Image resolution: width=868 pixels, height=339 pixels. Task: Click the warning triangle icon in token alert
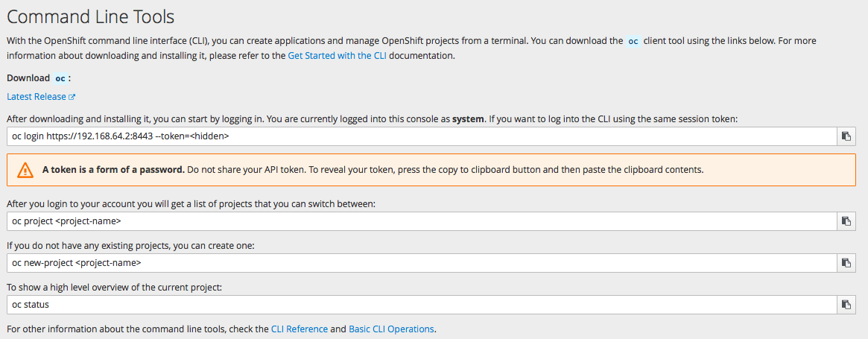pyautogui.click(x=25, y=170)
